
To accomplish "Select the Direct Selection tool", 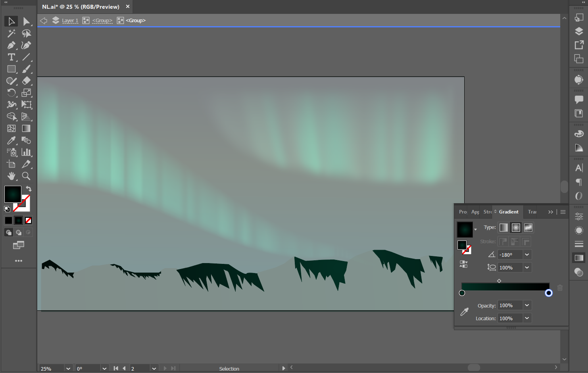I will click(x=26, y=21).
